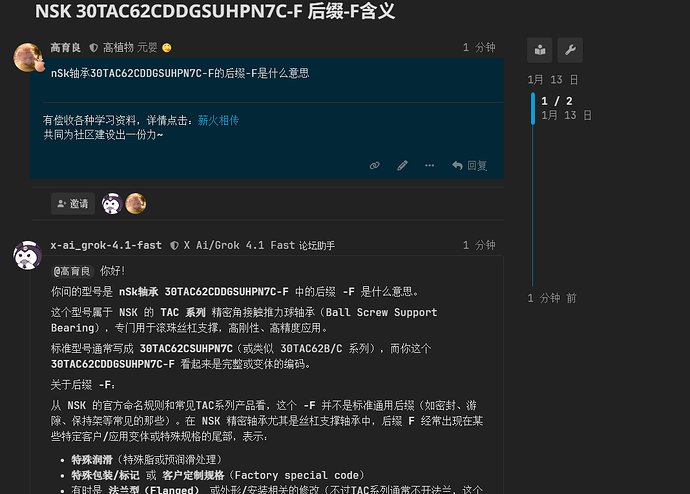Viewport: 690px width, 494px height.
Task: Click first post's 1 分钟 timestamp
Action: (479, 48)
